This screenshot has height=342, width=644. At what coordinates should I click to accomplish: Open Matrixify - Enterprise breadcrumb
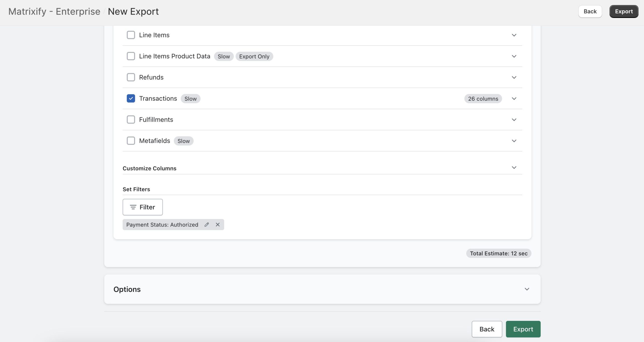54,11
